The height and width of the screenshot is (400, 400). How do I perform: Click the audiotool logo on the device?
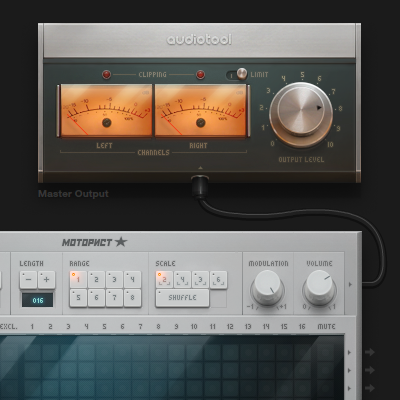[199, 39]
